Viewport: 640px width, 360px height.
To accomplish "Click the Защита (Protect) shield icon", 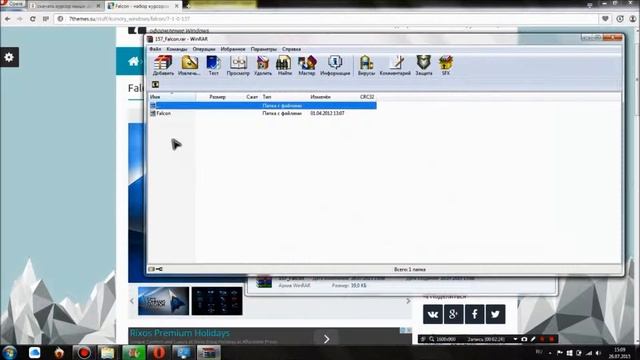I will coord(424,65).
